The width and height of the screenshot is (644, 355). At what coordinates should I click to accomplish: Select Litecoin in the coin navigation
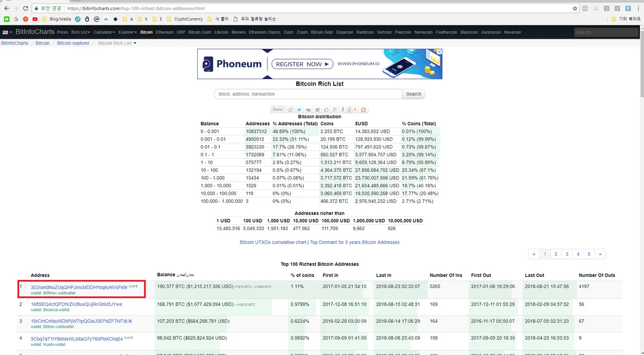[x=221, y=32]
